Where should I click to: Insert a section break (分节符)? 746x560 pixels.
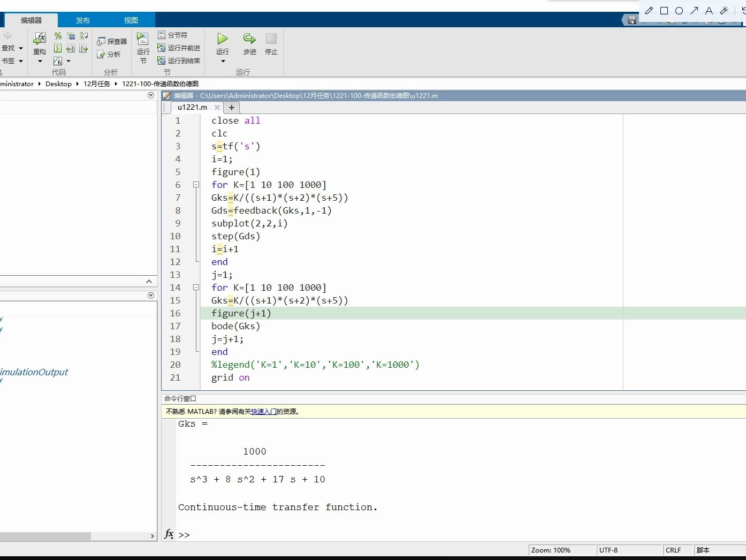173,35
